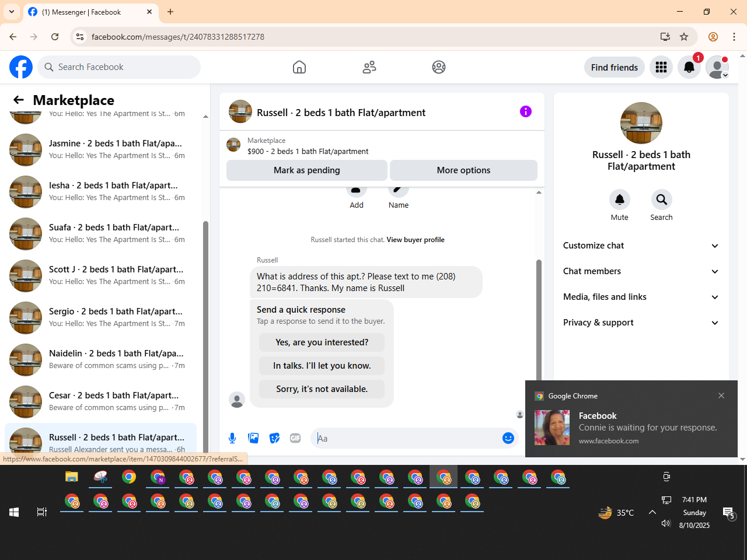The width and height of the screenshot is (747, 560).
Task: Open Cesar's 2 beds conversation
Action: [x=100, y=402]
